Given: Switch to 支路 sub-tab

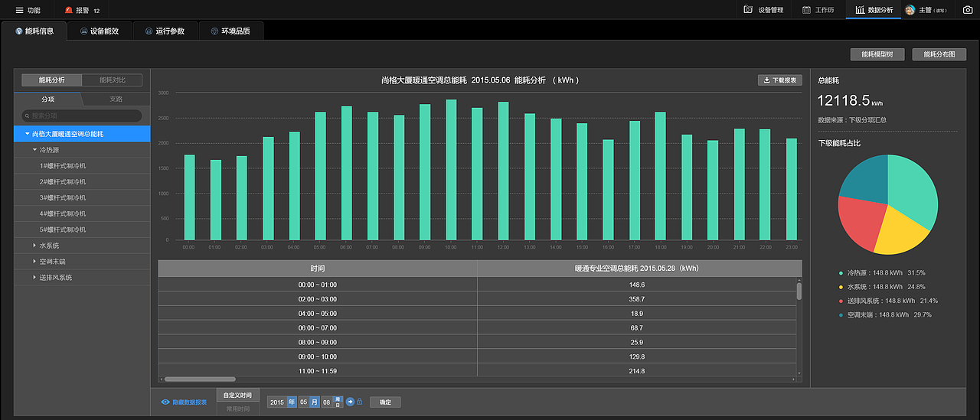Looking at the screenshot, I should point(116,99).
